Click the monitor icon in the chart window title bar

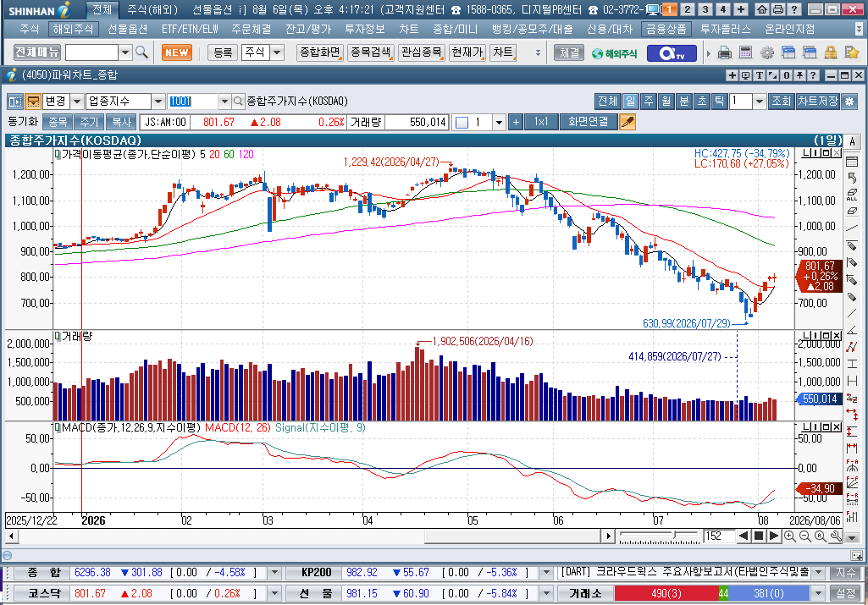click(x=745, y=75)
